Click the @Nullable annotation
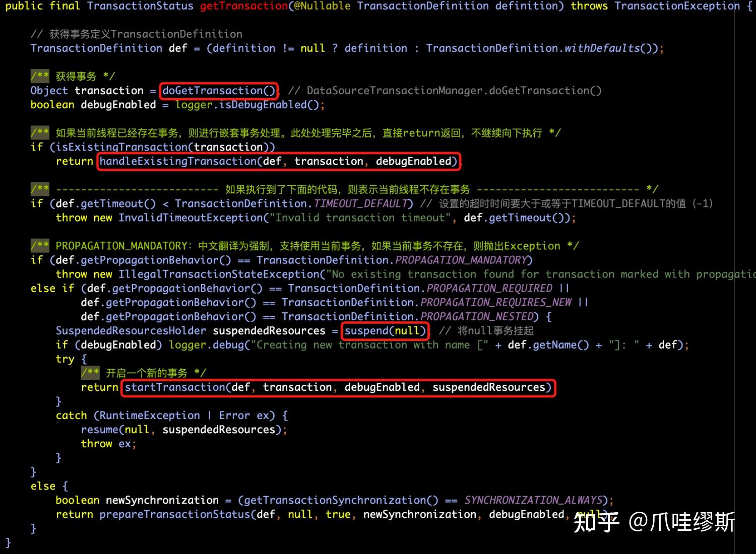Screen dimensions: 756x554 (323, 6)
